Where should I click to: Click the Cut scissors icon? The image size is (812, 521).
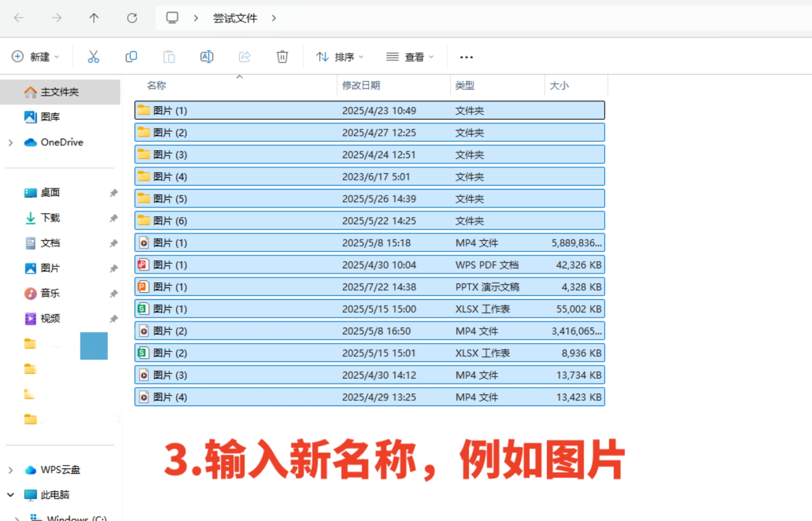pyautogui.click(x=93, y=57)
